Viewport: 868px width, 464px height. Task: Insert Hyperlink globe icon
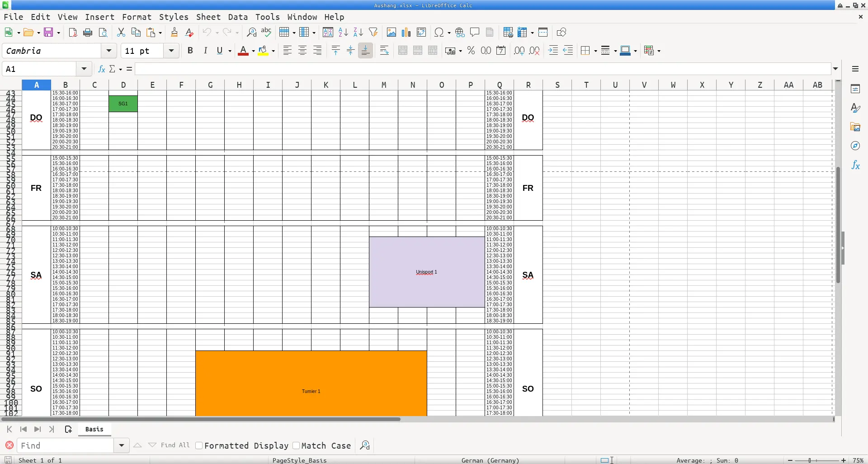pyautogui.click(x=460, y=32)
